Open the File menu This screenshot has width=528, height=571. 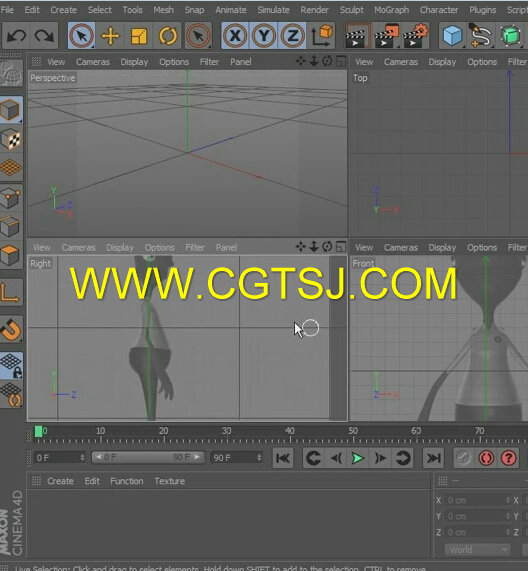tap(7, 10)
